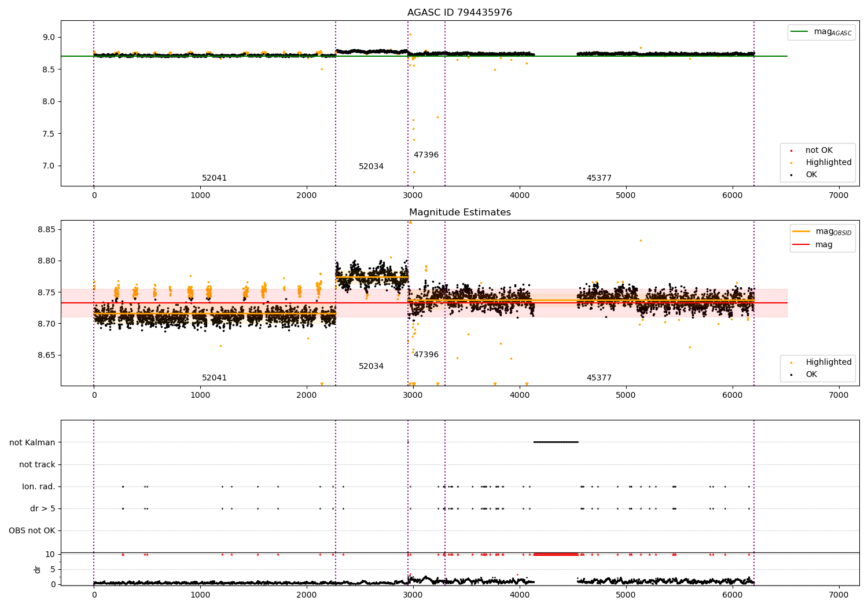Click the 'Ion. rad.' axis label
The image size is (868, 608).
pyautogui.click(x=39, y=486)
